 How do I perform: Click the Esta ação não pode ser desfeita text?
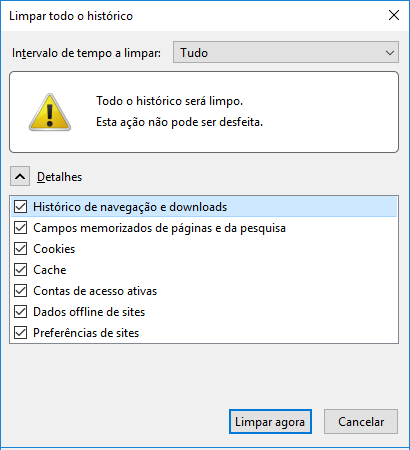[x=179, y=122]
